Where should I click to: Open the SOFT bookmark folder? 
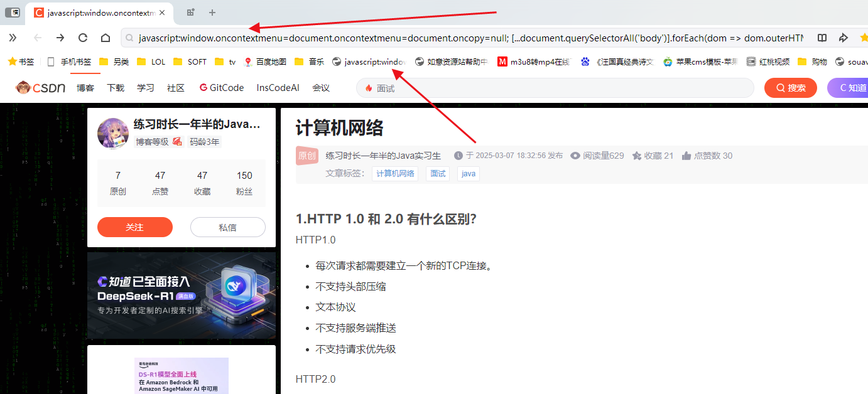tap(190, 61)
